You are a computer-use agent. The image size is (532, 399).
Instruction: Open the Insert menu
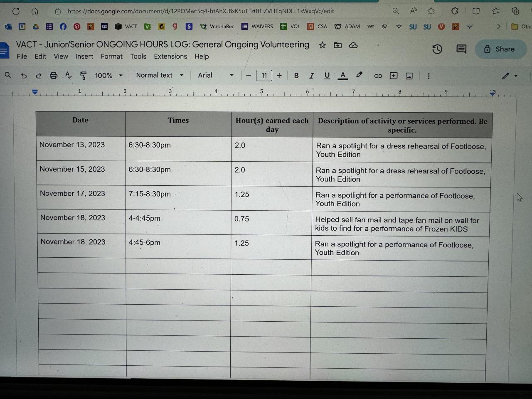[x=84, y=57]
